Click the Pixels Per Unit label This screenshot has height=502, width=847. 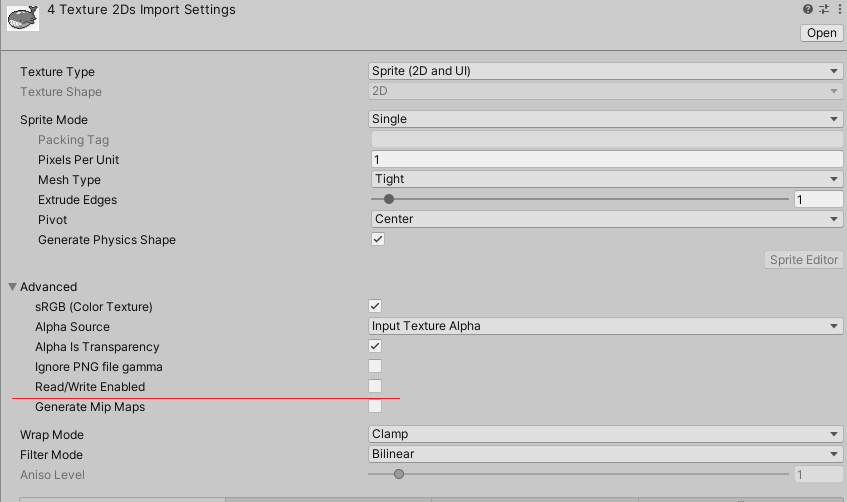[78, 160]
